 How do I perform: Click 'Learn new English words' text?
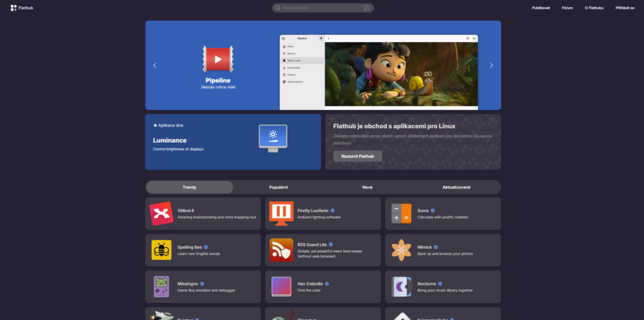coord(199,254)
